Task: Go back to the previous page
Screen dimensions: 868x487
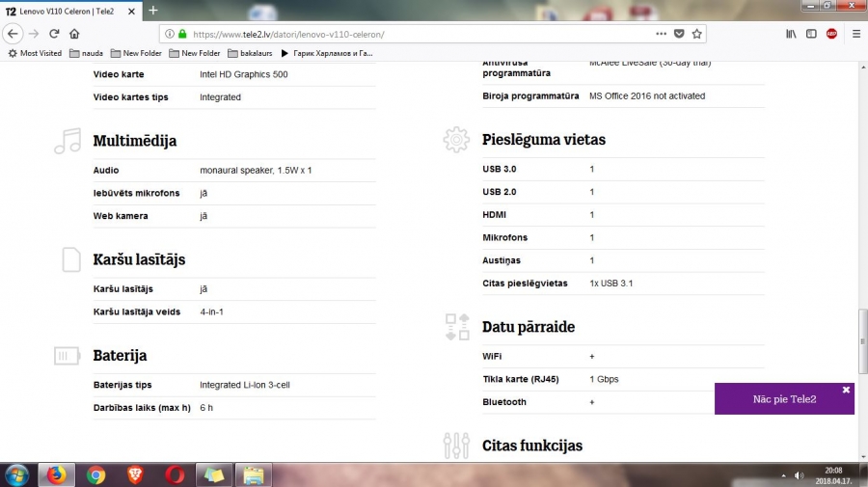Action: pos(13,34)
